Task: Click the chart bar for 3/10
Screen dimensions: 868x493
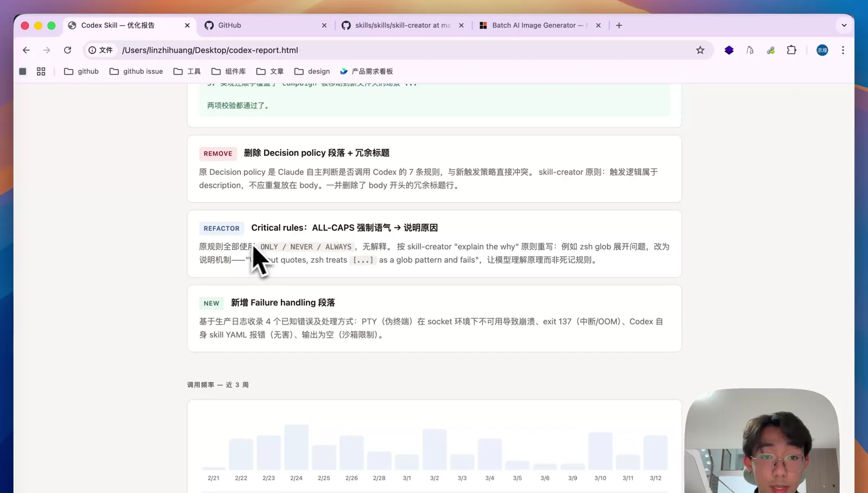Action: pos(600,451)
